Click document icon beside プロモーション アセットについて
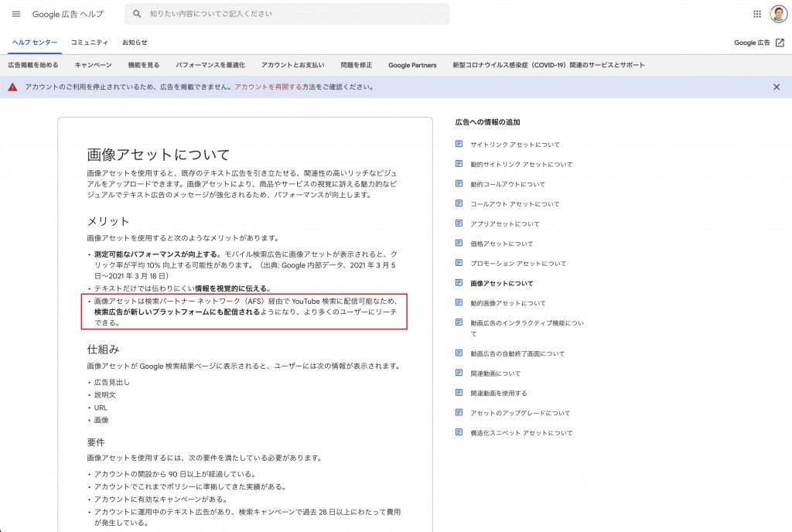Screen dimensions: 792x532 point(459,263)
